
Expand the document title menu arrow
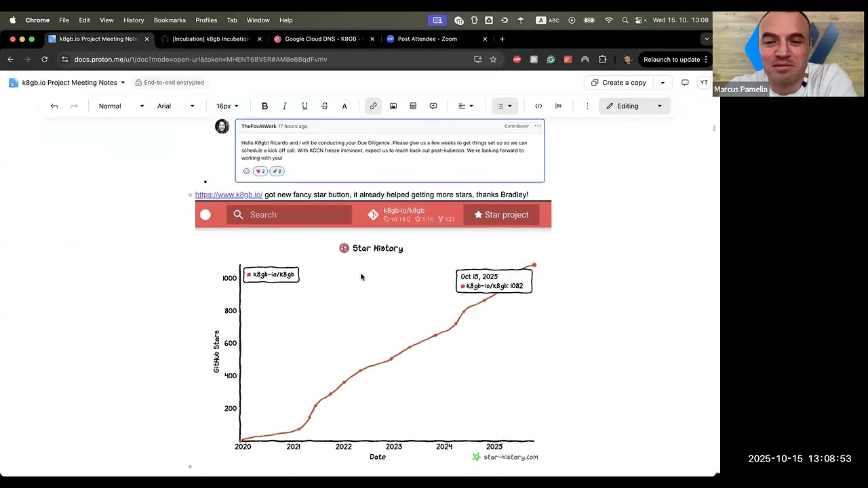pos(123,83)
